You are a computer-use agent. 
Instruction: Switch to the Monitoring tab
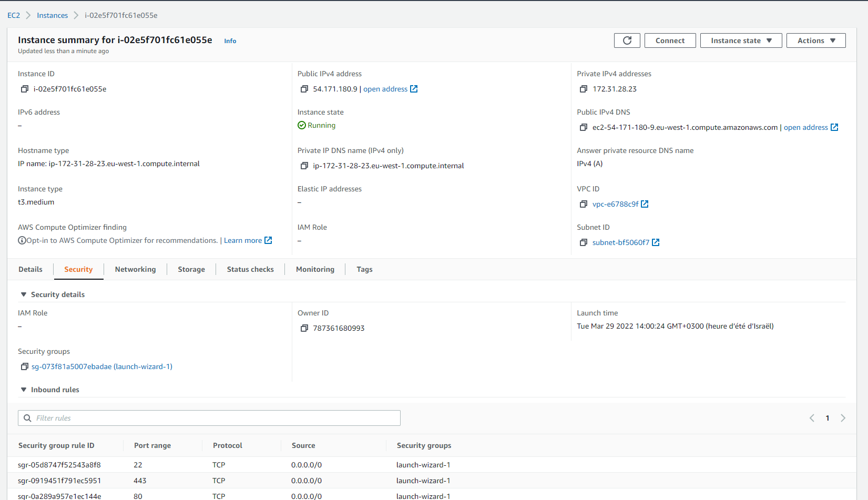click(315, 269)
